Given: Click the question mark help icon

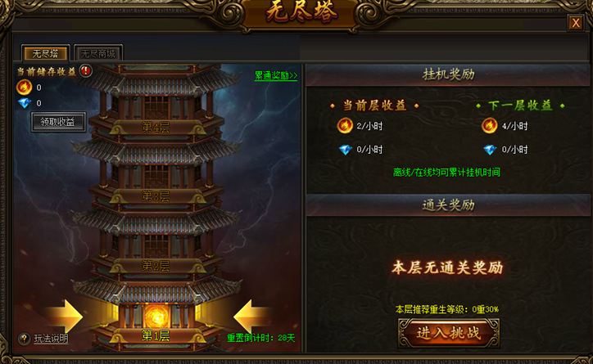Looking at the screenshot, I should coord(24,339).
